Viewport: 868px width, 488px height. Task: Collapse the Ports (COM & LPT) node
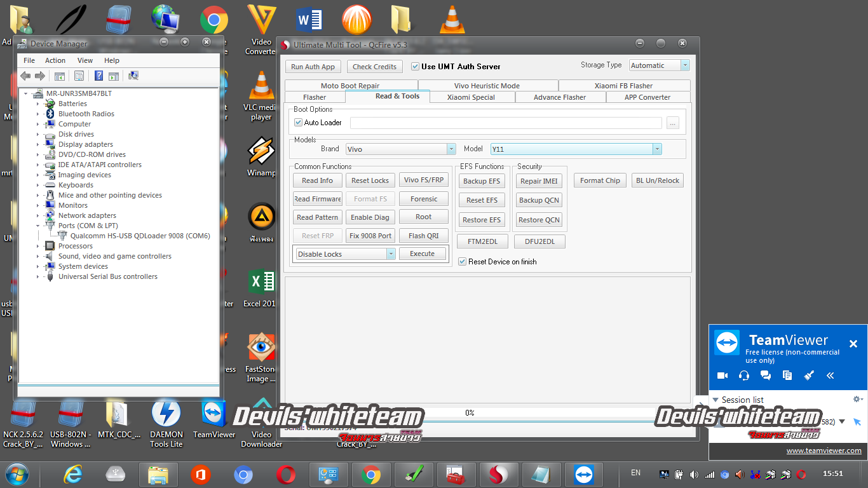pos(38,226)
